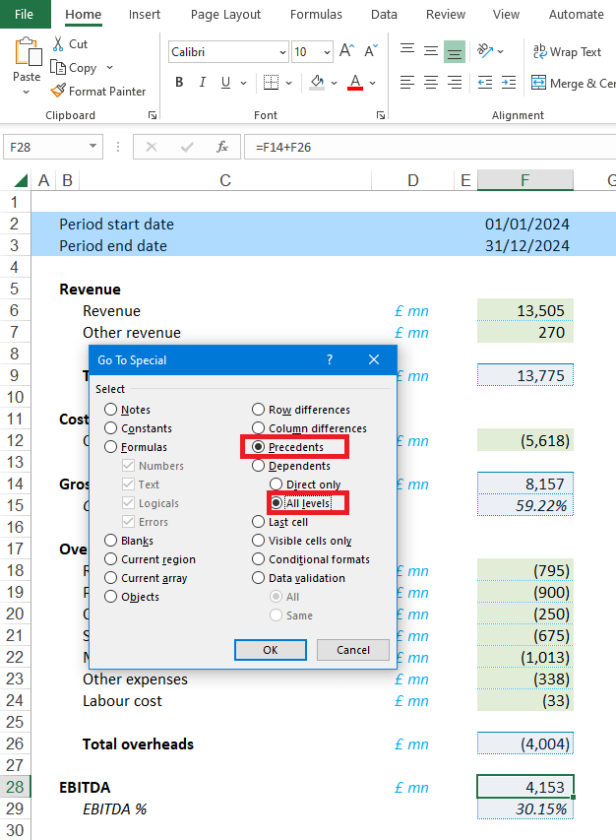Select the Constants radio button
The height and width of the screenshot is (840, 616).
[x=111, y=428]
